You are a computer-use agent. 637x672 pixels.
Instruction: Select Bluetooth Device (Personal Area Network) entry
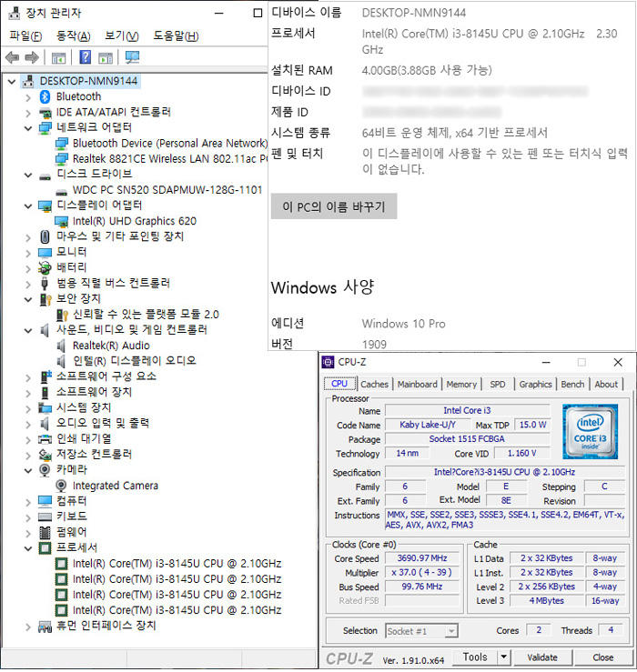tap(170, 143)
